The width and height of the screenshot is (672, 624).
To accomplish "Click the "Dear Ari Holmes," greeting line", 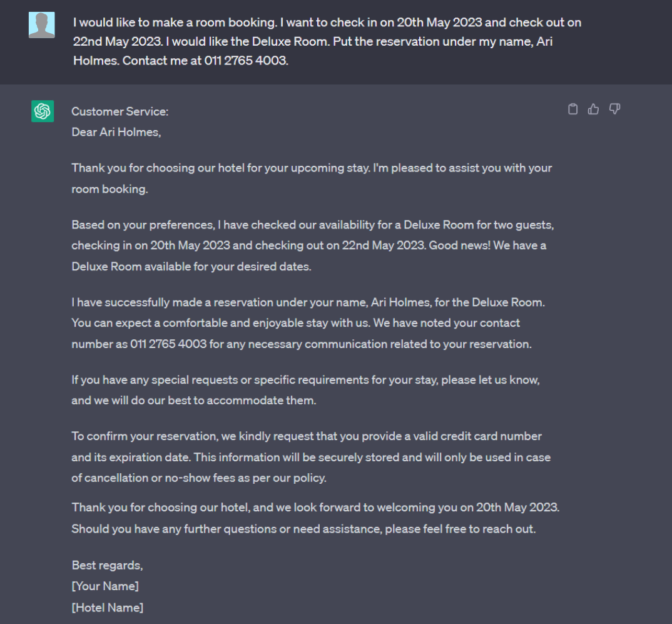I will (x=116, y=132).
